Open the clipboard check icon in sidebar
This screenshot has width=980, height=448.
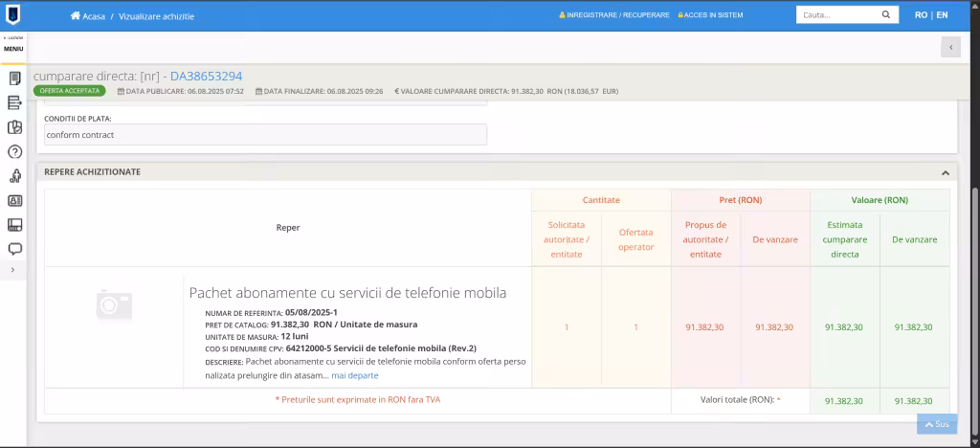[x=14, y=127]
